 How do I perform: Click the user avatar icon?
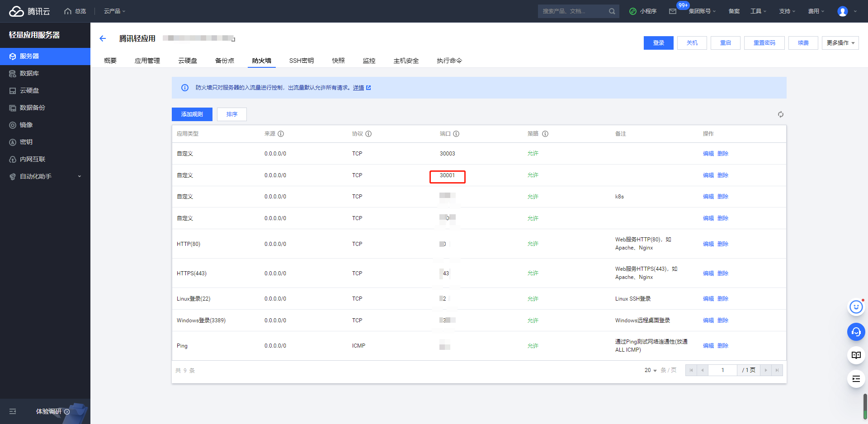pyautogui.click(x=843, y=11)
